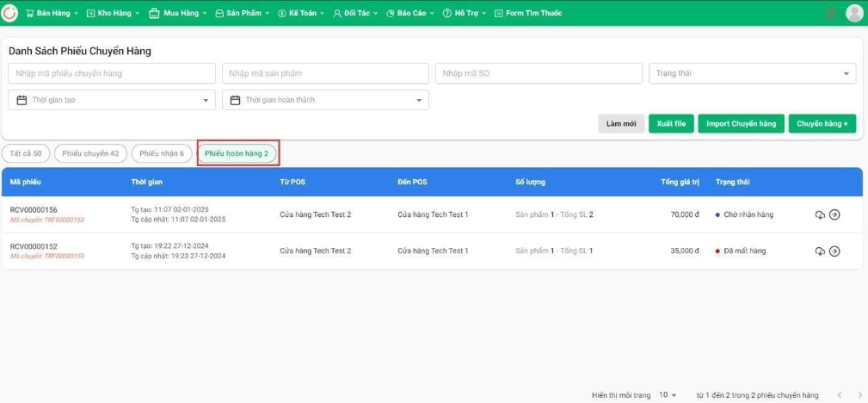
Task: Open the Báo Cáo menu
Action: coord(410,13)
